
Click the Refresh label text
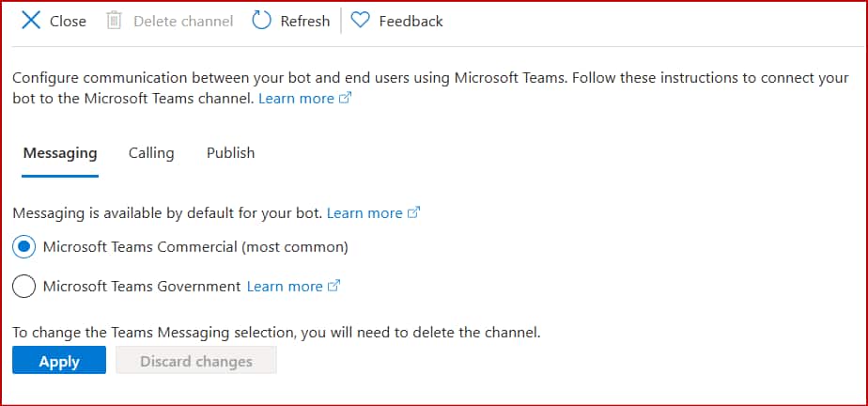pos(305,21)
